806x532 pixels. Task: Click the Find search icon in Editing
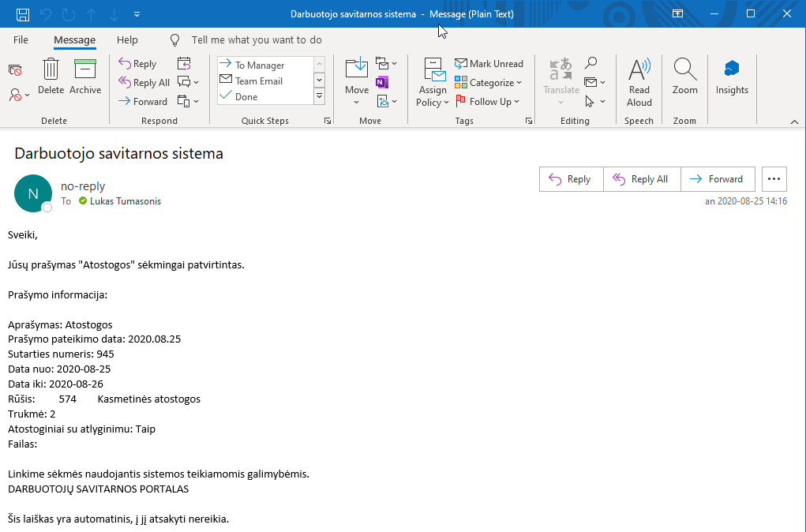tap(590, 63)
